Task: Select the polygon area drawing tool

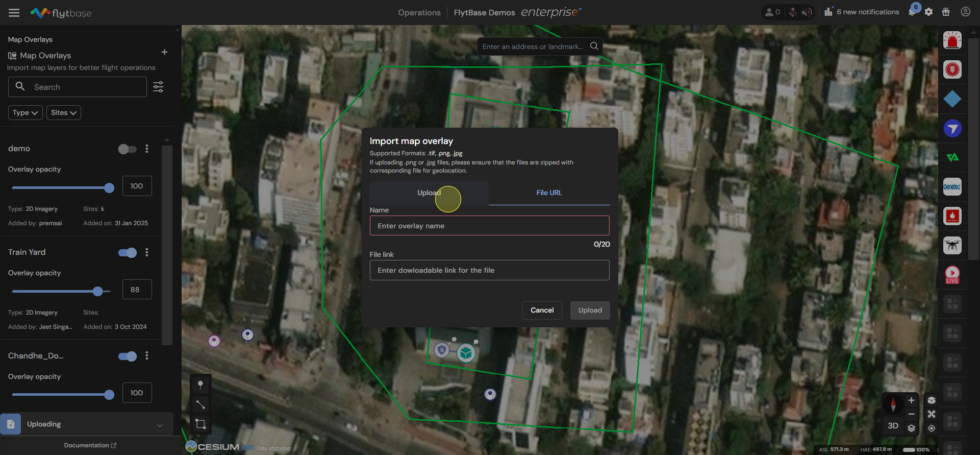Action: coord(200,424)
